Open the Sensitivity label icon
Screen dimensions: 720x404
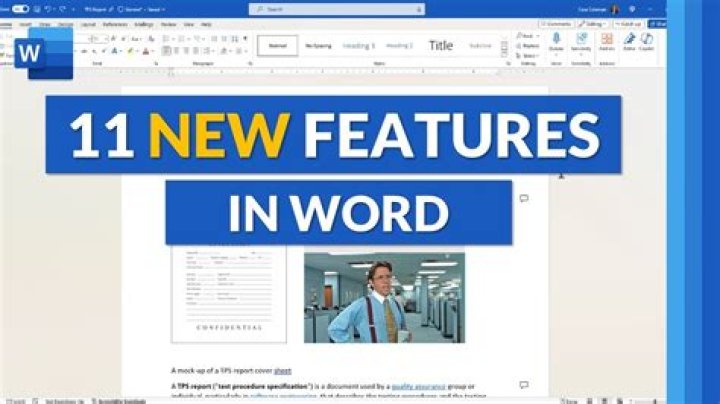pyautogui.click(x=581, y=39)
